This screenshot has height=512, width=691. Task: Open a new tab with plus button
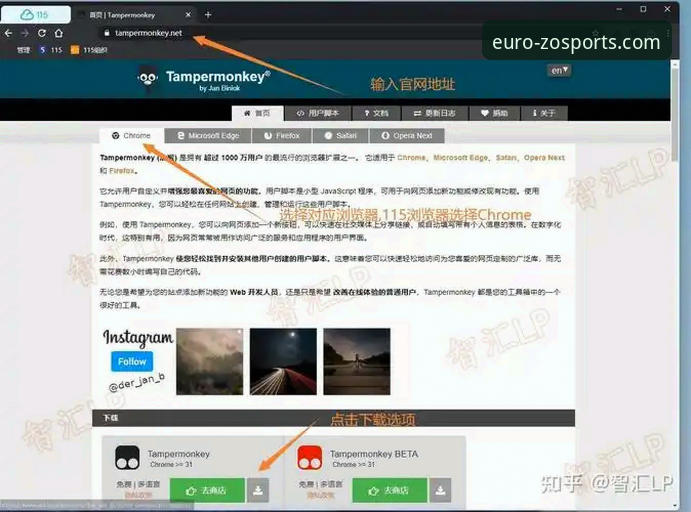(208, 15)
